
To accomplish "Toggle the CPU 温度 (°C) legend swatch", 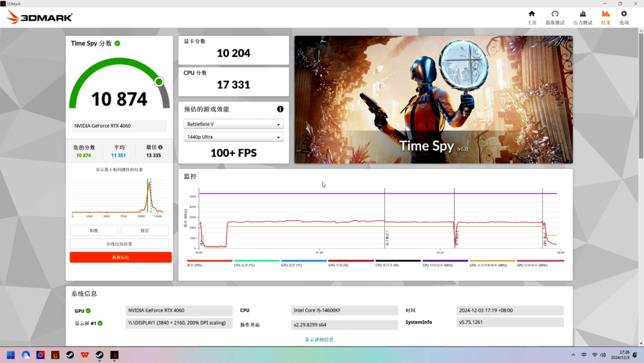I will click(256, 261).
